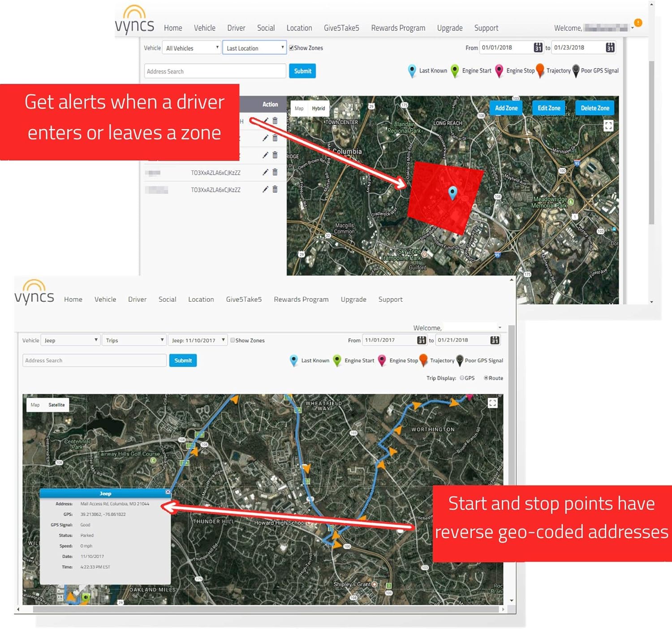Open the Last Location dropdown
This screenshot has height=629, width=672.
254,48
